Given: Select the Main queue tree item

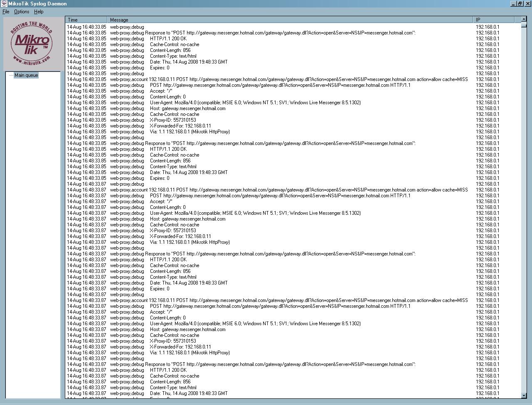Looking at the screenshot, I should click(x=26, y=75).
